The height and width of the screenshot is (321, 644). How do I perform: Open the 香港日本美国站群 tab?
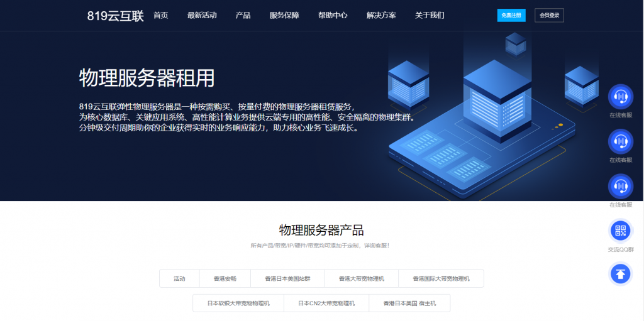tap(287, 278)
